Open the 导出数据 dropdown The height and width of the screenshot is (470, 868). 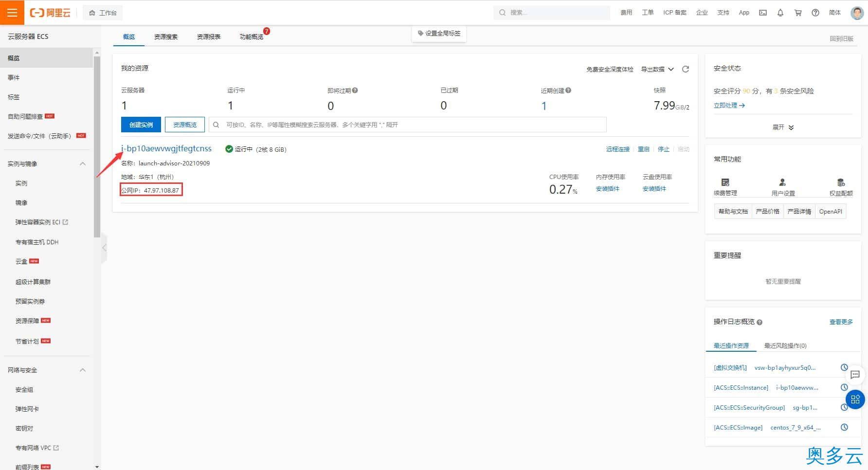pos(657,69)
